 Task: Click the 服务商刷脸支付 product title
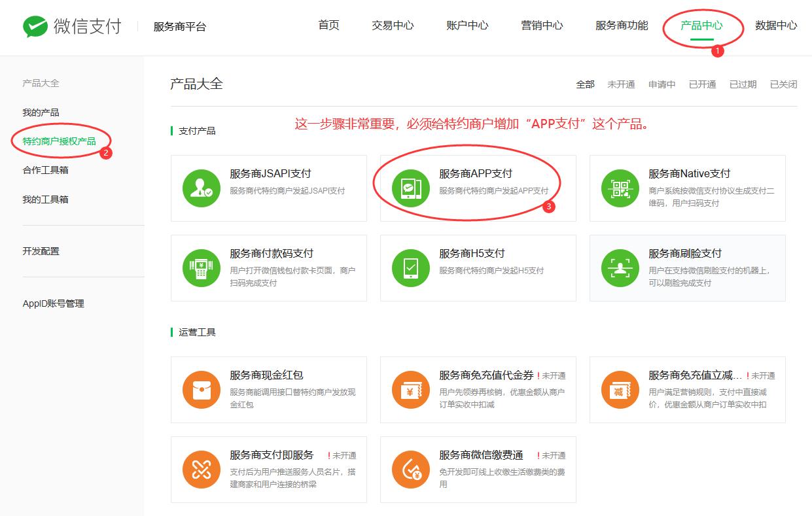click(685, 254)
